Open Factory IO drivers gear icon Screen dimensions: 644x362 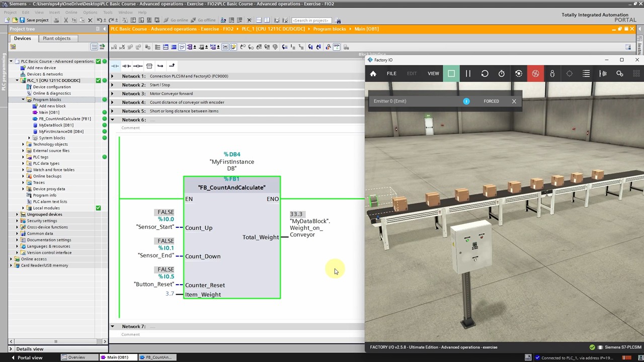(x=620, y=74)
